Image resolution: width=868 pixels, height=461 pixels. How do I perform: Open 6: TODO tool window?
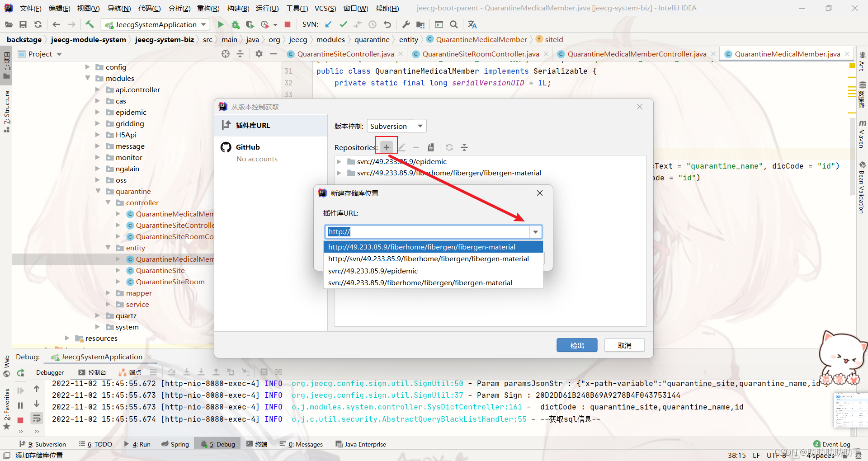click(x=95, y=444)
